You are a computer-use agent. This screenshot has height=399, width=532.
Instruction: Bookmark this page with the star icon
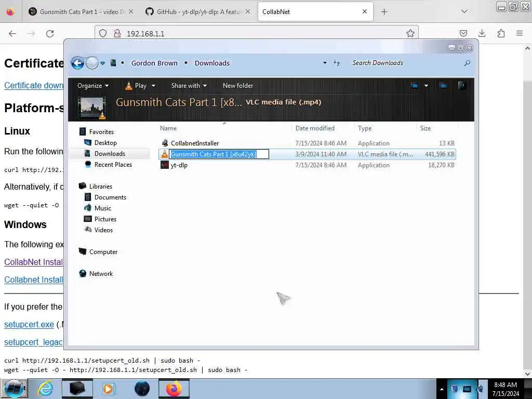pos(410,33)
